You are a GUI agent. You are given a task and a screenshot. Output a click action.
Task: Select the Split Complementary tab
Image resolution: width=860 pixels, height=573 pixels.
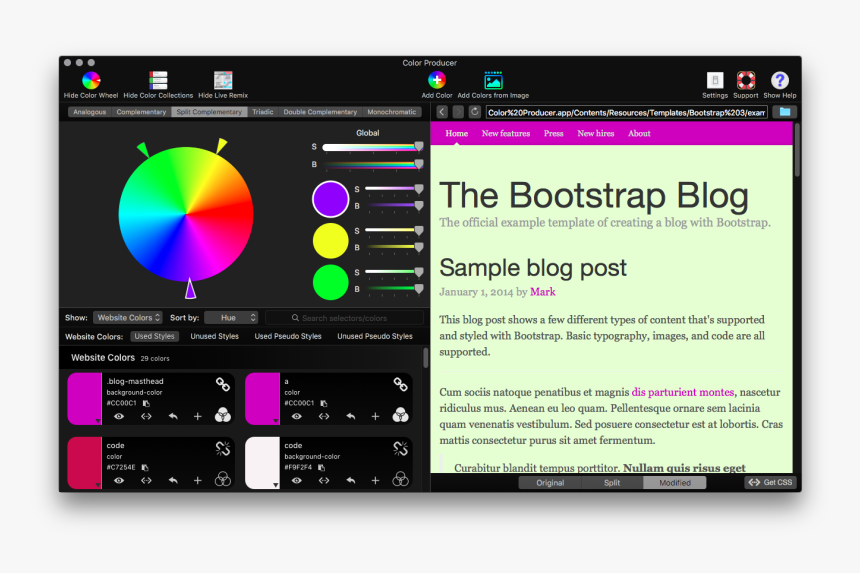[209, 112]
